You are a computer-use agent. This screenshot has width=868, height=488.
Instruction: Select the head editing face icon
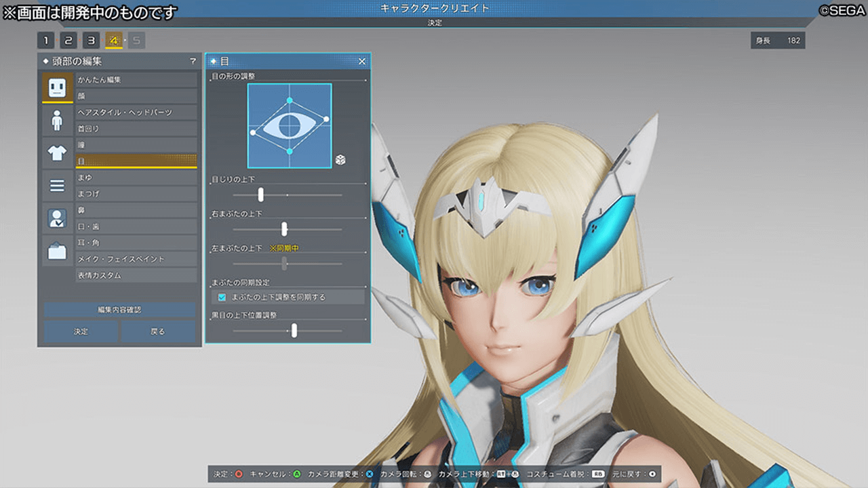click(57, 87)
